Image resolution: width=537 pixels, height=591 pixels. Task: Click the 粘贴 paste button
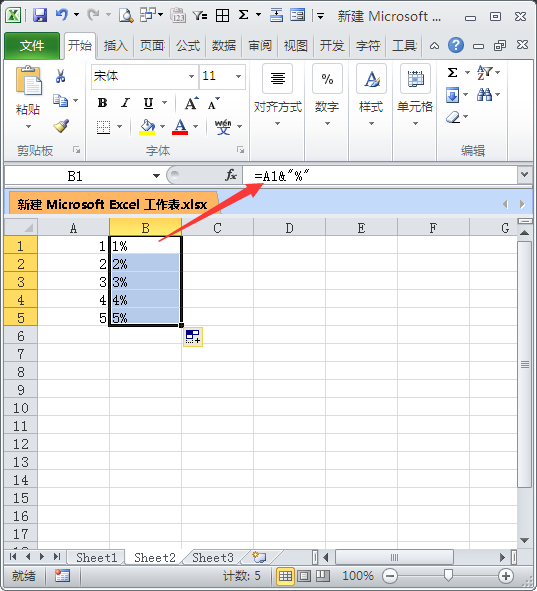pyautogui.click(x=28, y=97)
